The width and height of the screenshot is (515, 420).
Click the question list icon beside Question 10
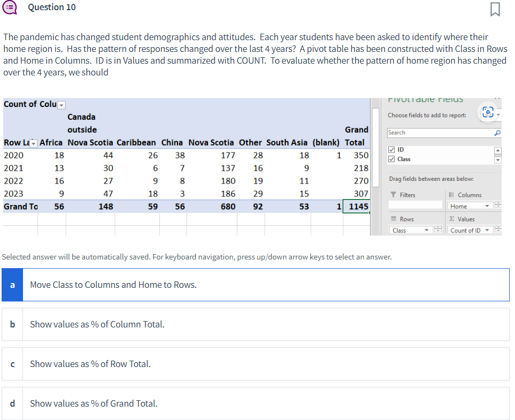(x=10, y=7)
